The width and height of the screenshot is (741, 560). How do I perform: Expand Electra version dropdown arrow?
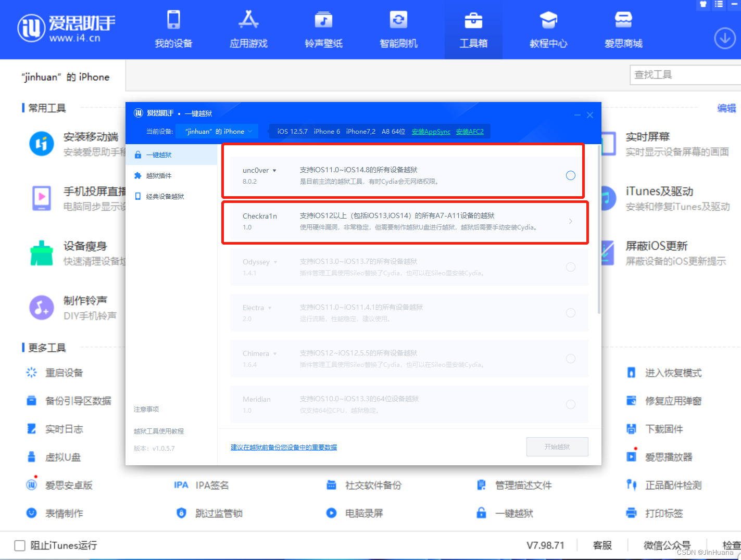point(270,308)
